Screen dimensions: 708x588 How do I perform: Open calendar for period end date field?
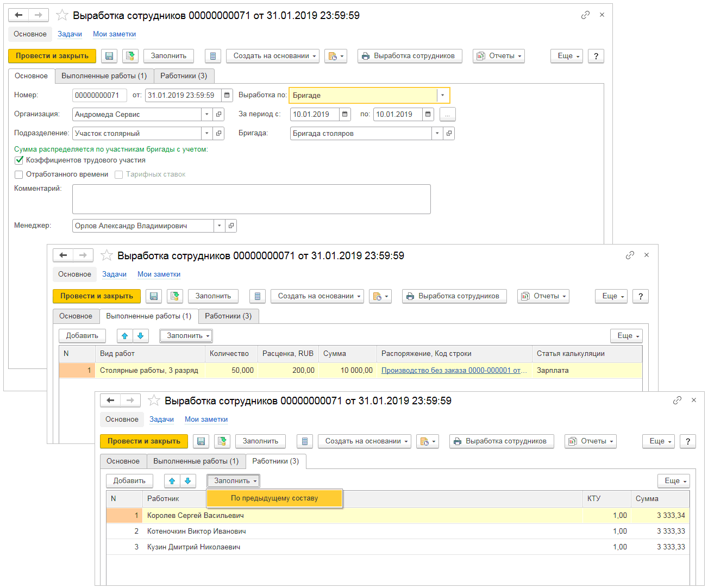428,114
